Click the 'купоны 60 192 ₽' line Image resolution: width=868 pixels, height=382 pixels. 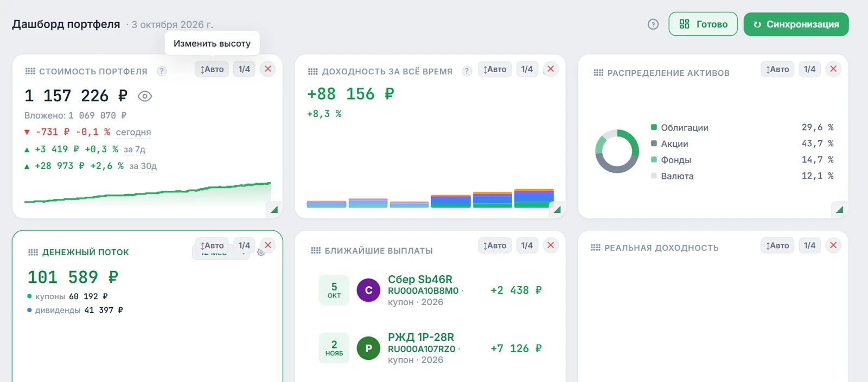click(68, 296)
